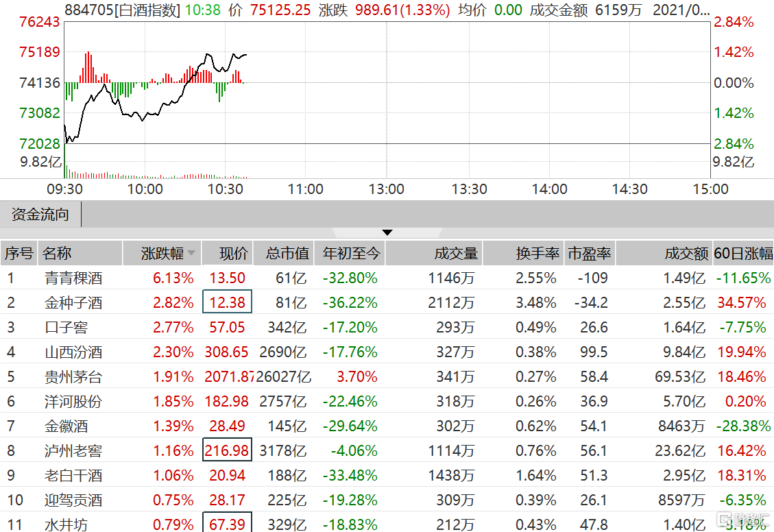Click the 69.53亿 turnover amount cell
The width and height of the screenshot is (774, 532).
[x=680, y=376]
